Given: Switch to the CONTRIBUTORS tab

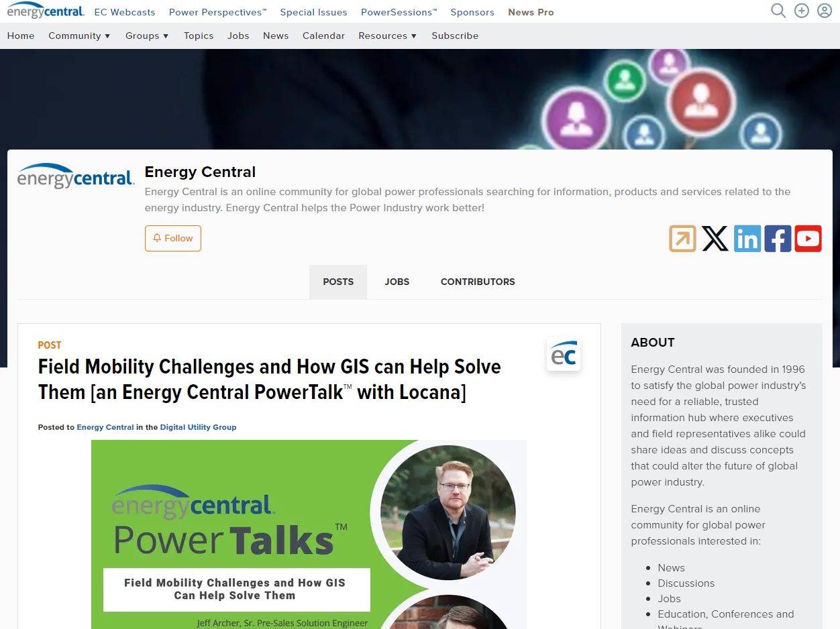Looking at the screenshot, I should [478, 282].
